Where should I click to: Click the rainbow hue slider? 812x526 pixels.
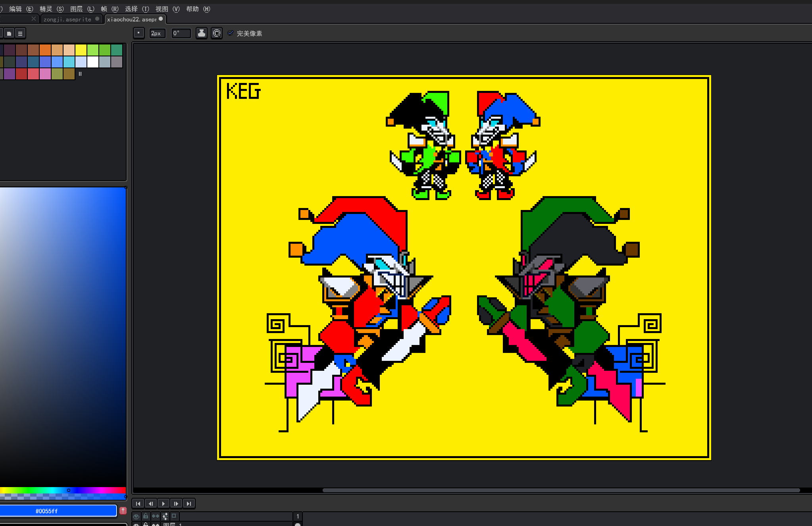point(63,490)
